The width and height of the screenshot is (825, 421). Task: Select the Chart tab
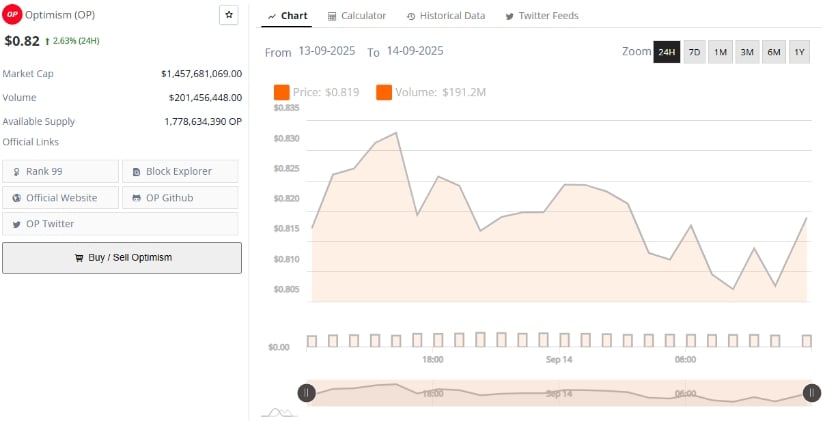(287, 16)
